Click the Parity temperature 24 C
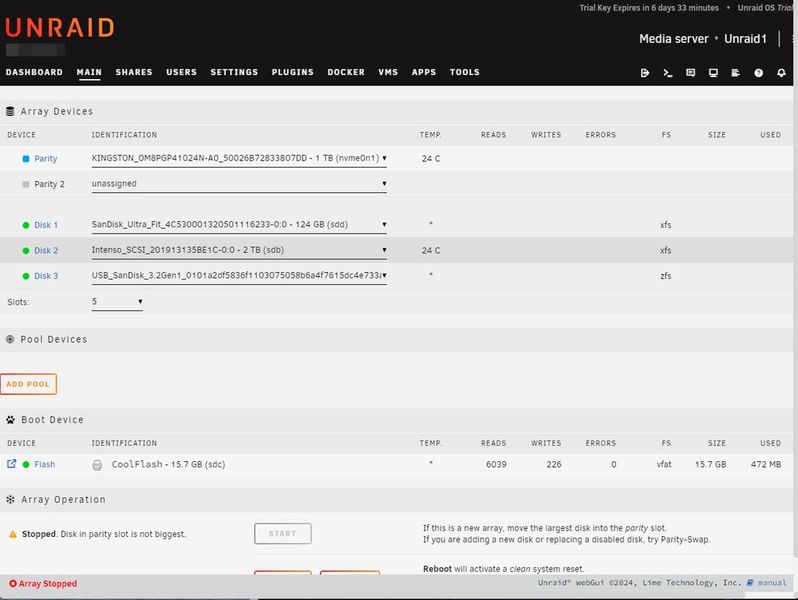This screenshot has height=600, width=798. (431, 159)
